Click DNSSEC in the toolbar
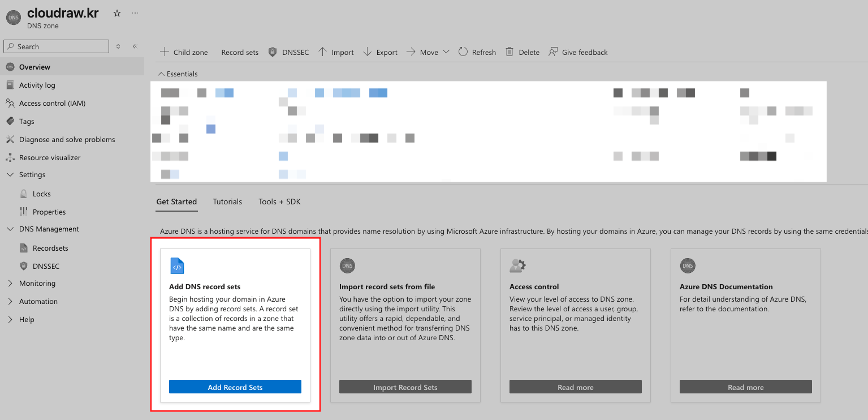Image resolution: width=868 pixels, height=420 pixels. [x=288, y=52]
